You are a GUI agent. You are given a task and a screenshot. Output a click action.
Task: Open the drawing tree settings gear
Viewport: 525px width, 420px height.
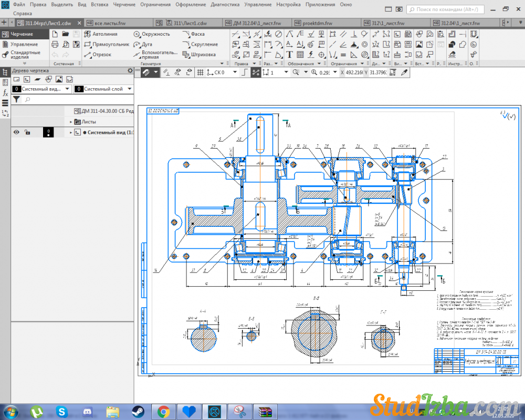pos(130,70)
